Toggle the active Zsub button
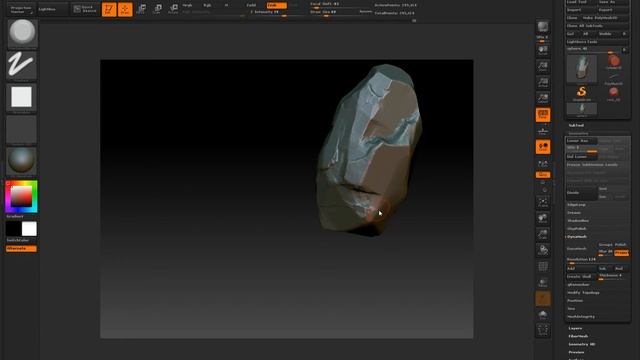Screen dimensions: 640x360 point(276,5)
